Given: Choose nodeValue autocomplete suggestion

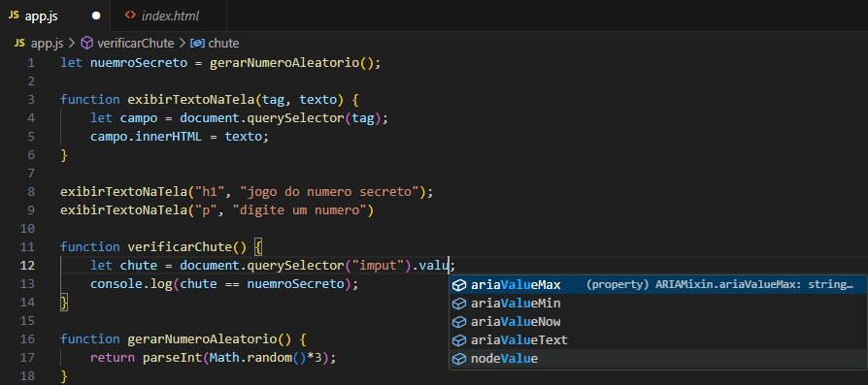Looking at the screenshot, I should 658,359.
